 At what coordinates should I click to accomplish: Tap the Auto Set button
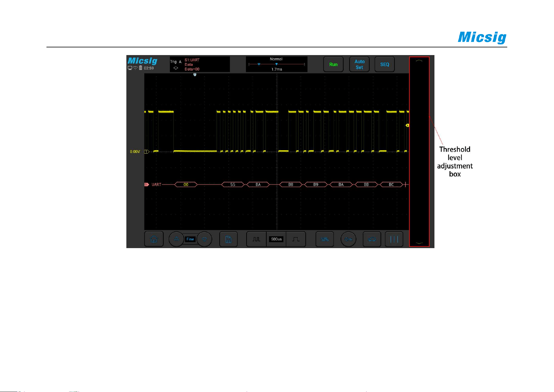(x=360, y=64)
